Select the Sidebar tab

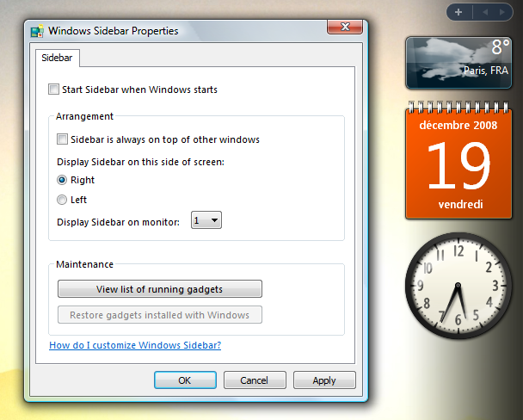point(57,58)
